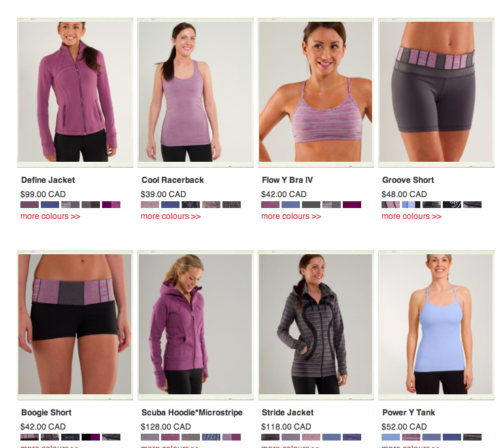The width and height of the screenshot is (504, 448).
Task: Open the Cool Racerback product photo
Action: 195,92
